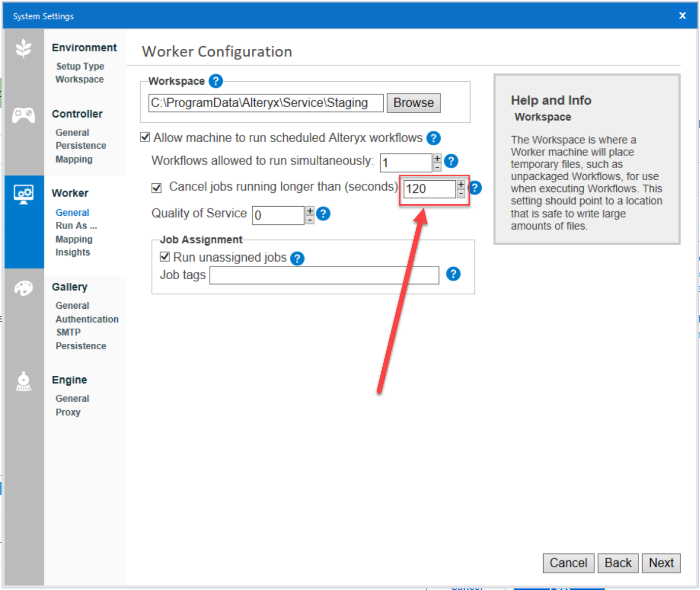Image resolution: width=700 pixels, height=590 pixels.
Task: Select the Controller gamepad icon in sidebar
Action: [23, 115]
